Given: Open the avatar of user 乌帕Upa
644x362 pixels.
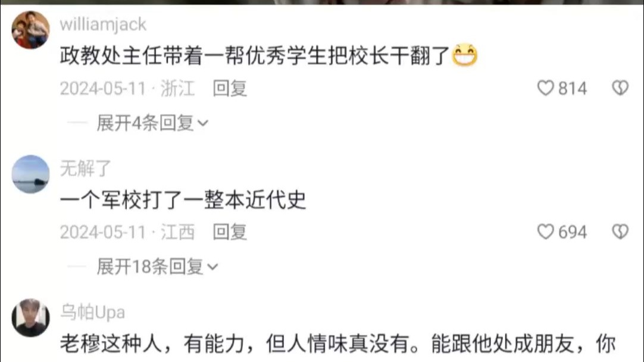Looking at the screenshot, I should [30, 318].
